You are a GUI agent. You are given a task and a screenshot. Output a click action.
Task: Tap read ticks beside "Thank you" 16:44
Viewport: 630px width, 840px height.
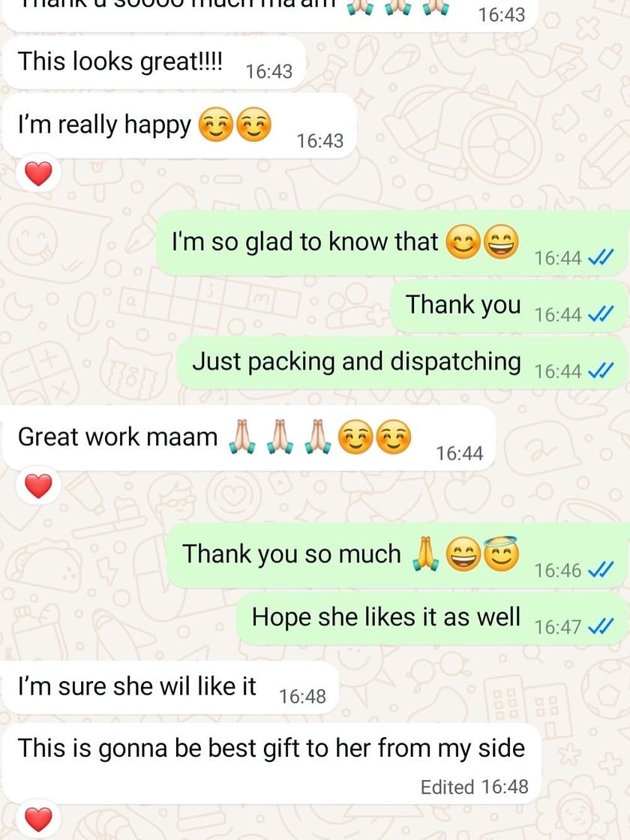(x=600, y=314)
